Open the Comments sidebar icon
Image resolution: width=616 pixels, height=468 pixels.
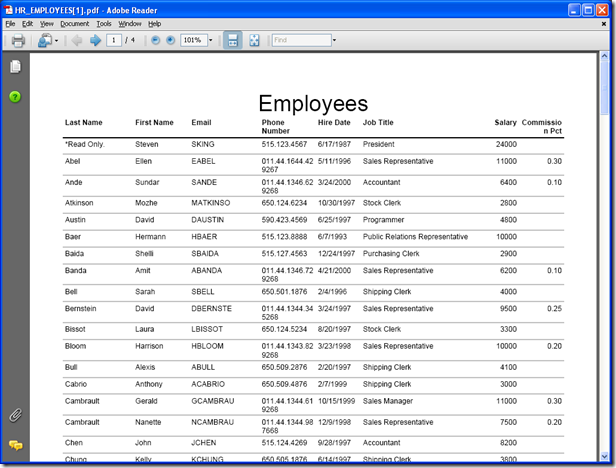click(16, 445)
